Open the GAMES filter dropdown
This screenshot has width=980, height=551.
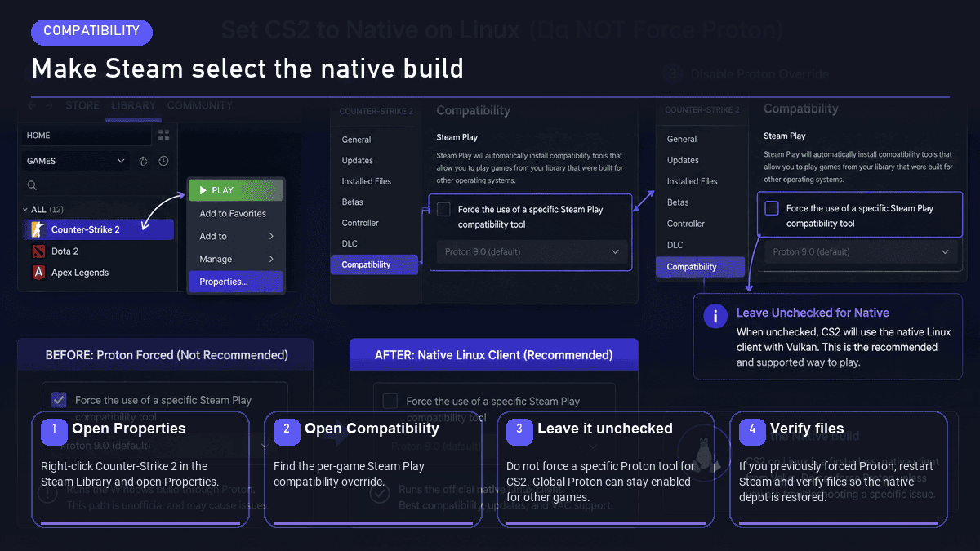pyautogui.click(x=75, y=161)
